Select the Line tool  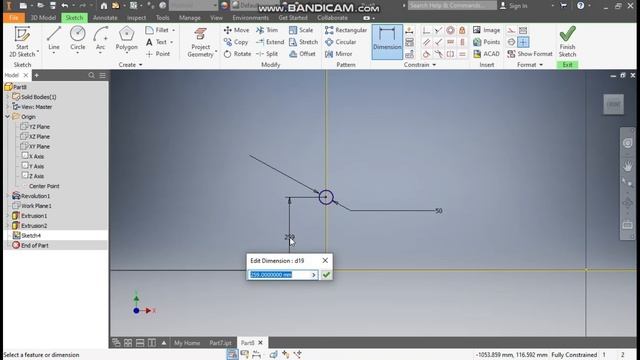coord(54,38)
